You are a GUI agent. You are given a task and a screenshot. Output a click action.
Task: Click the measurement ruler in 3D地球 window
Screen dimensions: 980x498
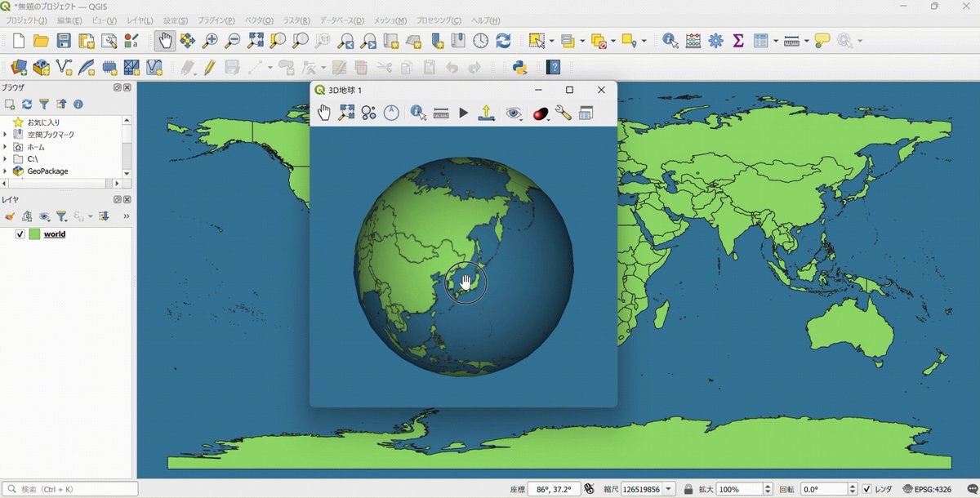coord(441,113)
